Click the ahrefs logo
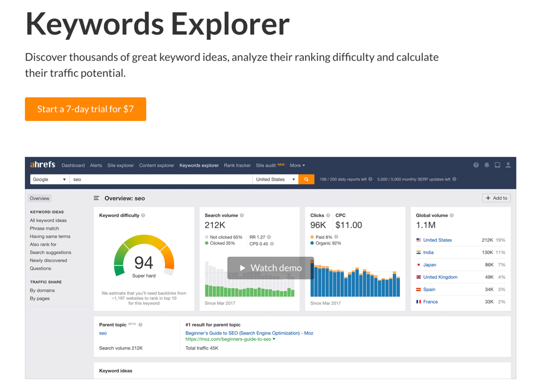The width and height of the screenshot is (538, 392). [43, 165]
